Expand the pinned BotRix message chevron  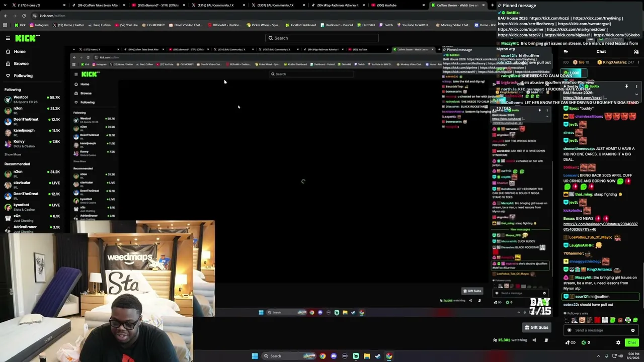[636, 94]
